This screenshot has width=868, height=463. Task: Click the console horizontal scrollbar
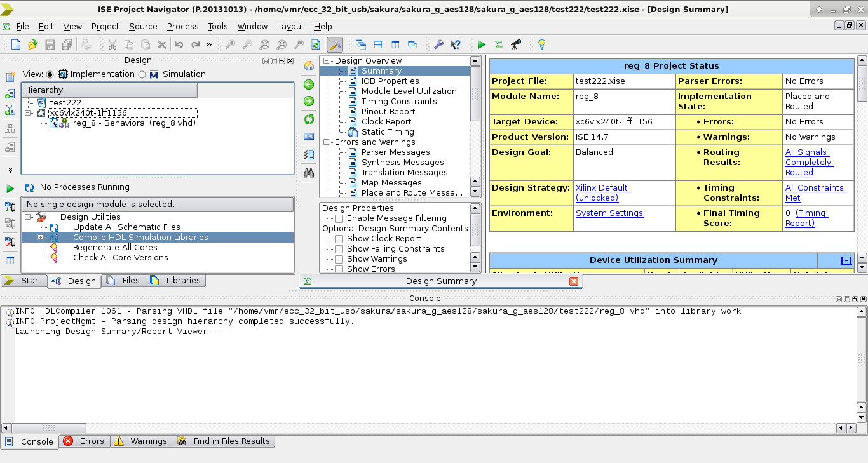(x=425, y=428)
